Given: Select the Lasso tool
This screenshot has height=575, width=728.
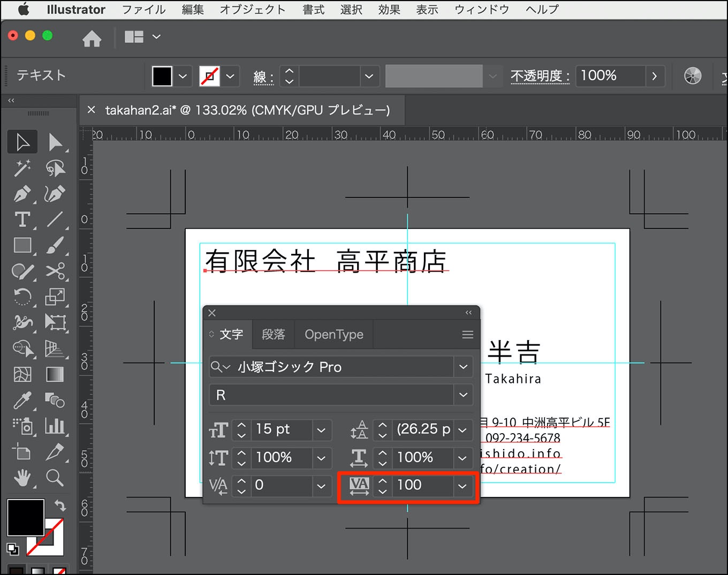Looking at the screenshot, I should 55,168.
